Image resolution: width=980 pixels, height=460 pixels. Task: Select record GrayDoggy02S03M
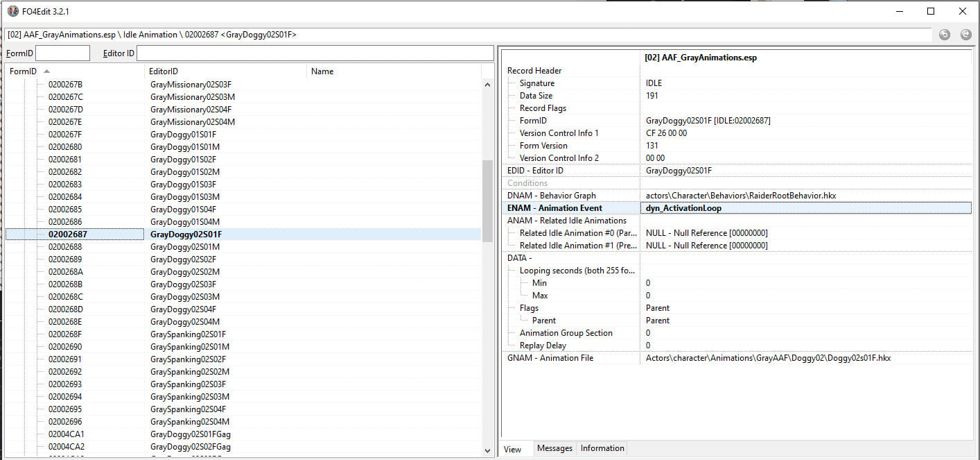tap(243, 297)
